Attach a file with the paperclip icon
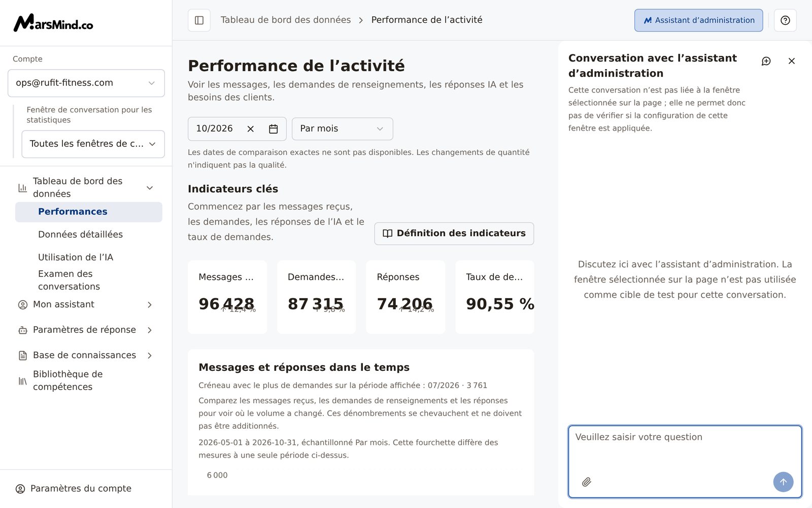Viewport: 812px width, 508px height. tap(587, 482)
